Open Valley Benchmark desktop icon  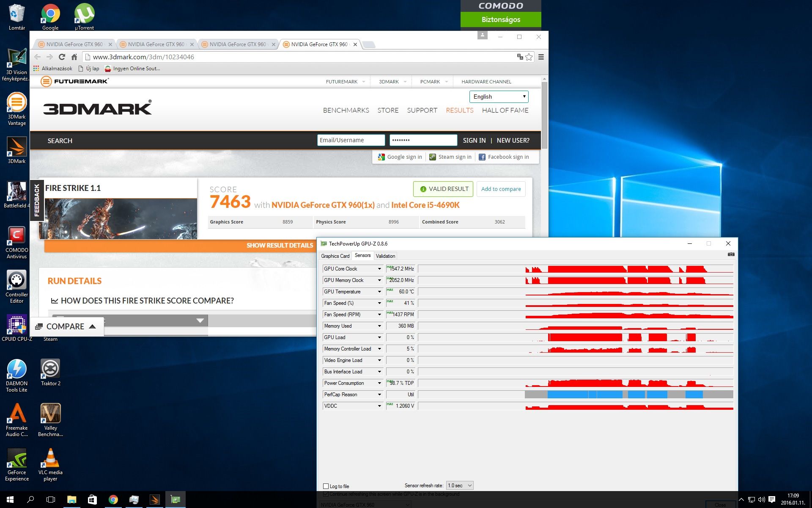pyautogui.click(x=50, y=420)
